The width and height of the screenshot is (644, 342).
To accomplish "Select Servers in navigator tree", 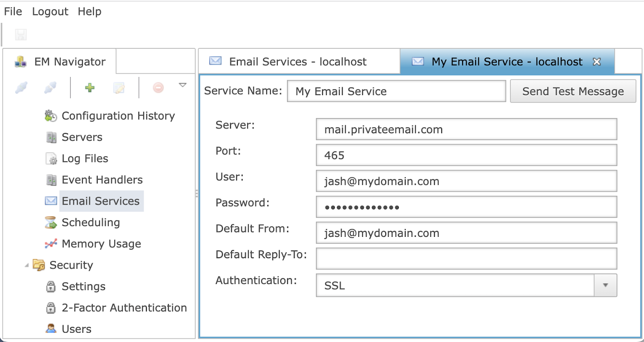I will click(x=82, y=137).
